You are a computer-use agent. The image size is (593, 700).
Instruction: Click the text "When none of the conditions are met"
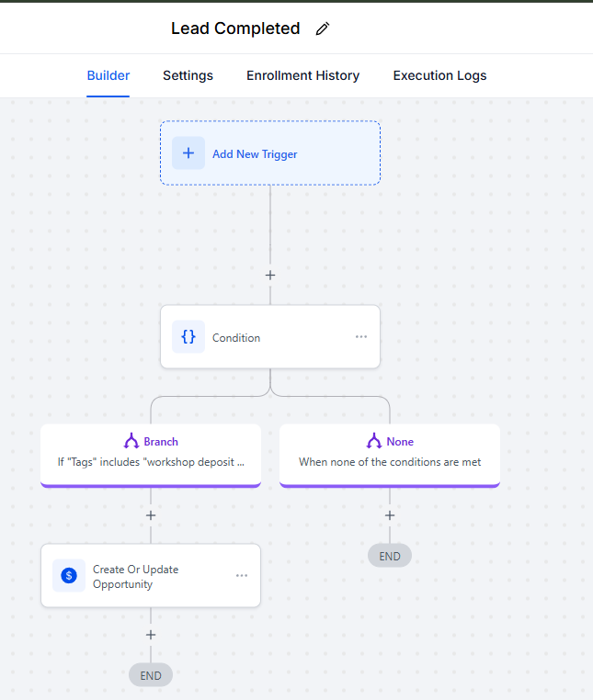[x=390, y=462]
